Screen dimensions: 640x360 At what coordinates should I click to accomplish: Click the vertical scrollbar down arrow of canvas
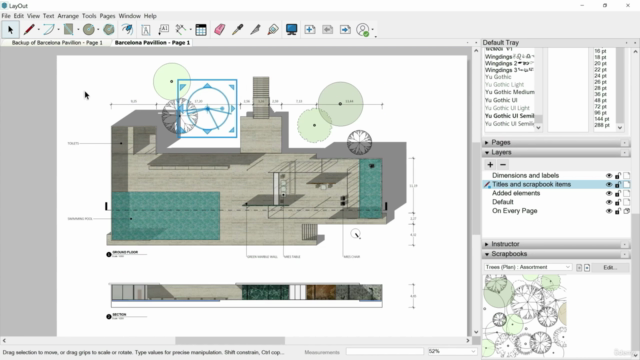(x=476, y=332)
